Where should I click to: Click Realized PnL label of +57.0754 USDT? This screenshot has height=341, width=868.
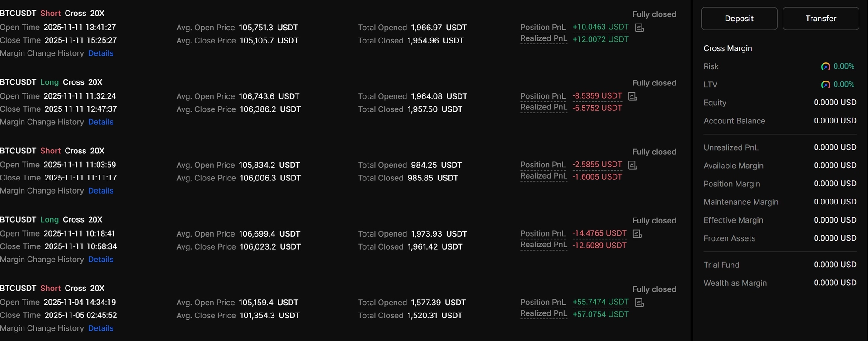543,314
